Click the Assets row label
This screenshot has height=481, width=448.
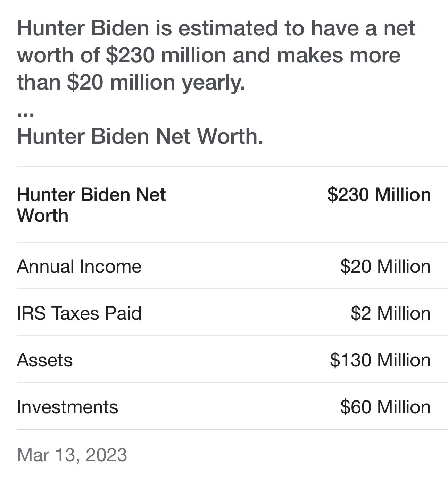[x=45, y=360]
